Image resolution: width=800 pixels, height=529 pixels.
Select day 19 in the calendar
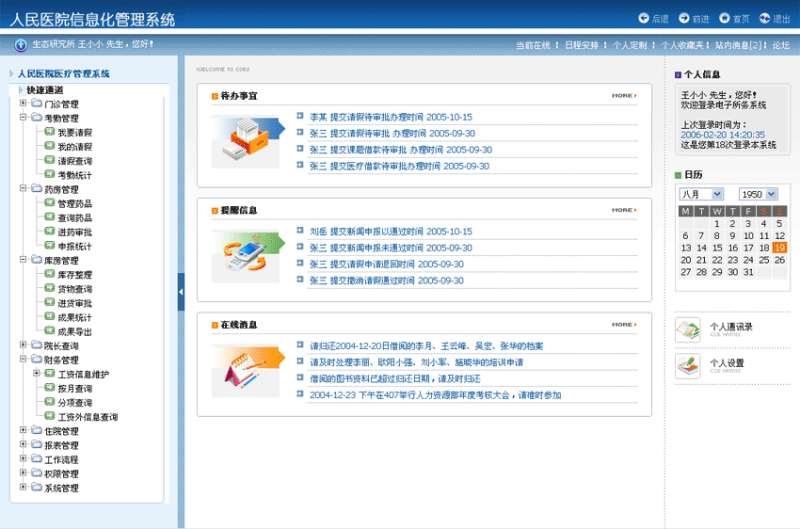click(779, 248)
